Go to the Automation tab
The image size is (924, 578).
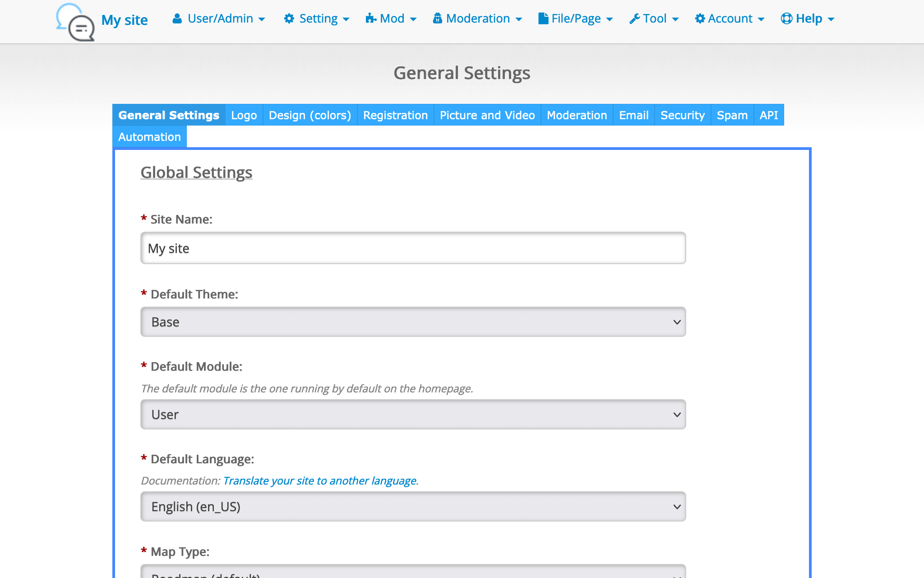[x=149, y=137]
